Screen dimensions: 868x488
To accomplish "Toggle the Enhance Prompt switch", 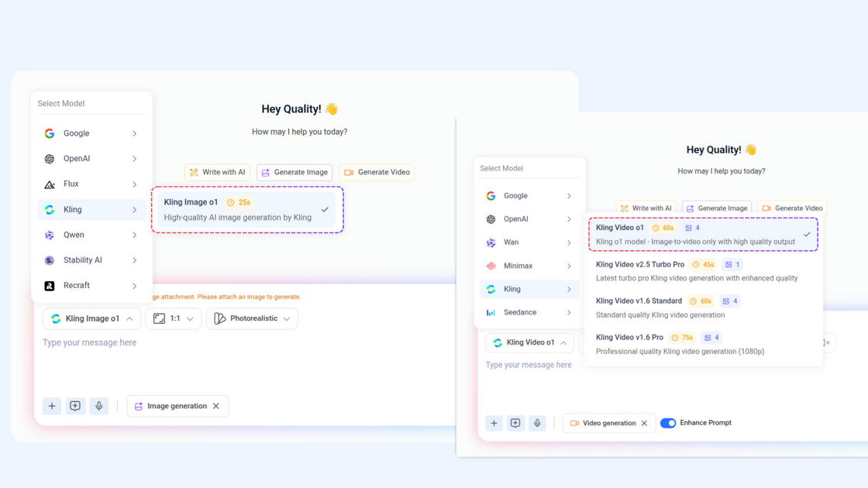I will pos(668,423).
